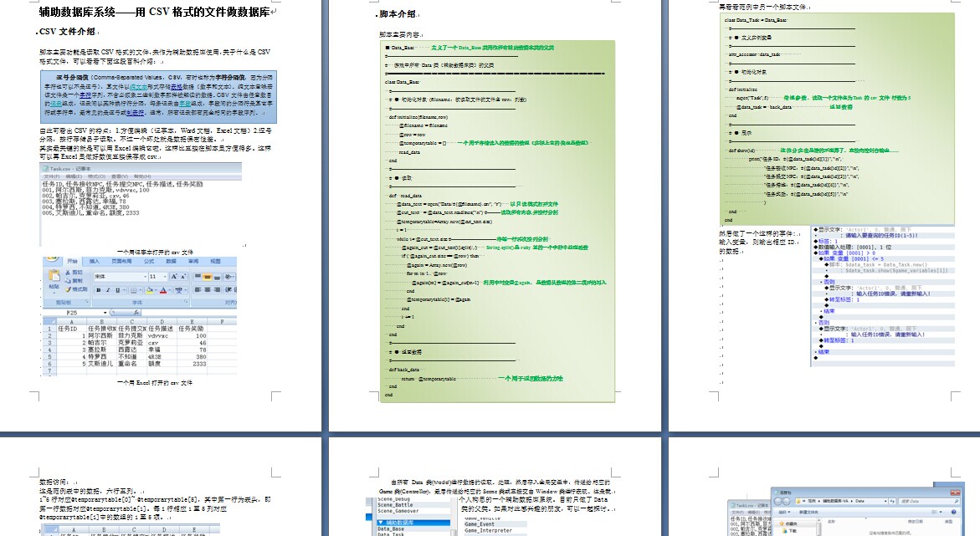Open the 剪贴板 group dialog launcher
The image size is (980, 536).
point(88,303)
